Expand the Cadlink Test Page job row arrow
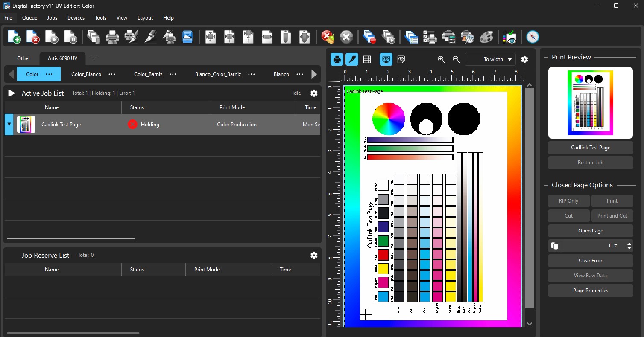 pos(9,125)
